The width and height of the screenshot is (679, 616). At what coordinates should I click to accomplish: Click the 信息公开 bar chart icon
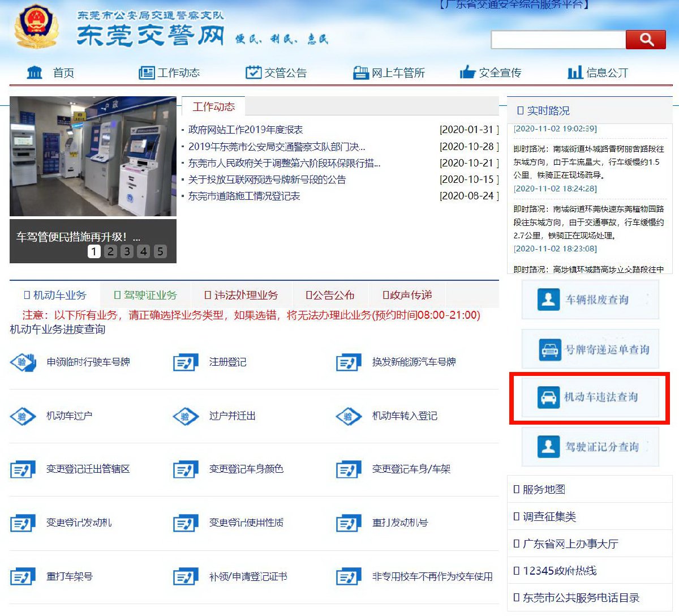pyautogui.click(x=575, y=72)
